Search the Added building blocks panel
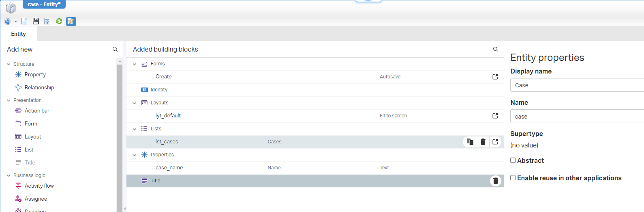The image size is (644, 212). (495, 49)
